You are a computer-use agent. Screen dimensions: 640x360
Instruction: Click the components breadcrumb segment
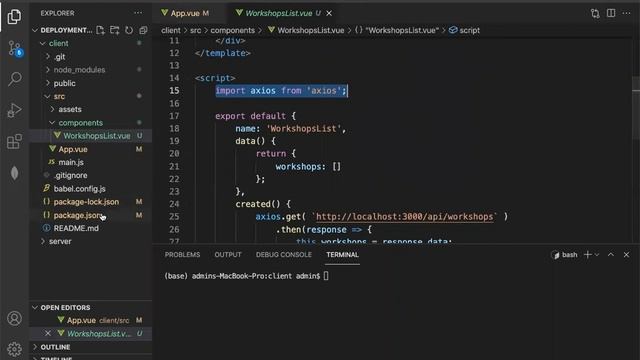pyautogui.click(x=232, y=30)
